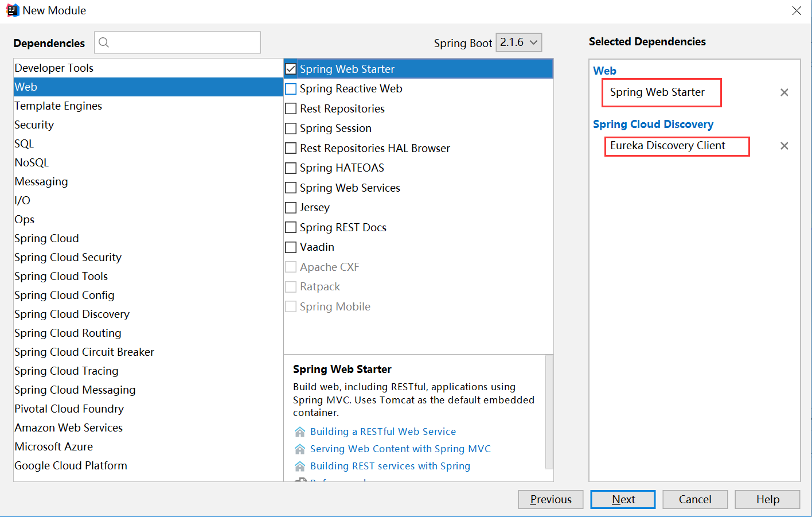The image size is (812, 517).
Task: Open the Spring Cloud category
Action: (x=148, y=238)
